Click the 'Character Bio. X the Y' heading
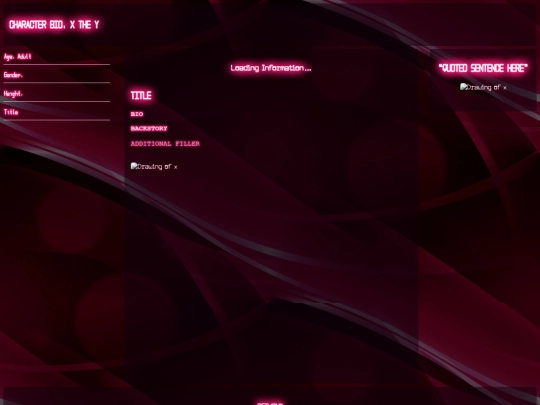 pos(54,25)
